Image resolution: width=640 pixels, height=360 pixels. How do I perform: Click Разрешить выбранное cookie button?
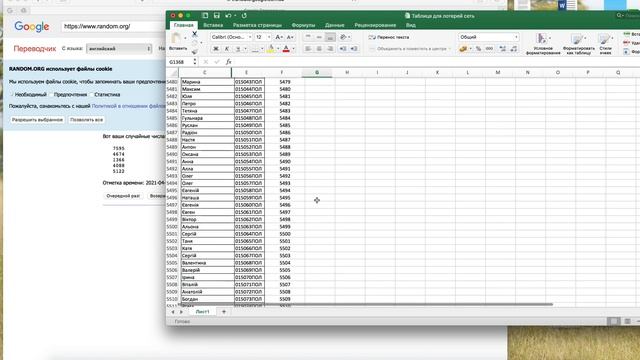(x=37, y=120)
